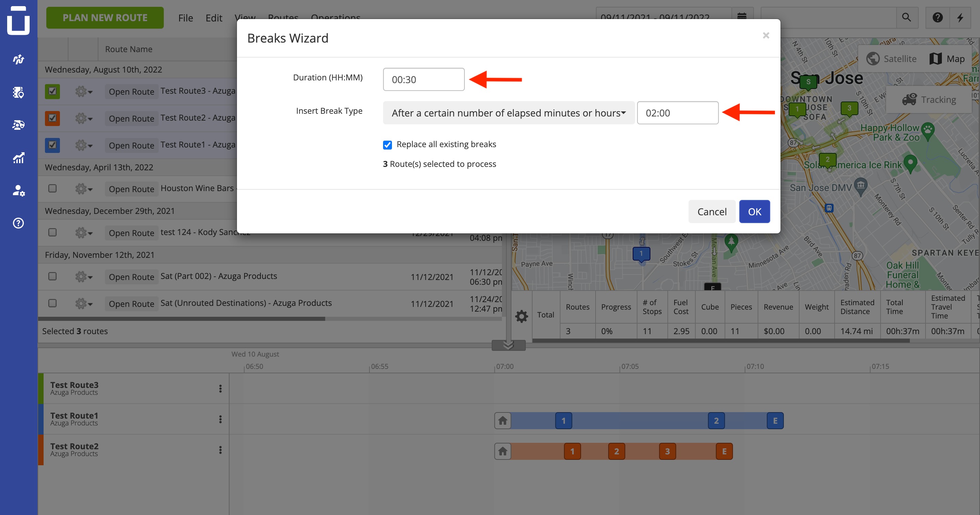
Task: Select stop 3 on Test Route2 timeline
Action: (x=667, y=451)
